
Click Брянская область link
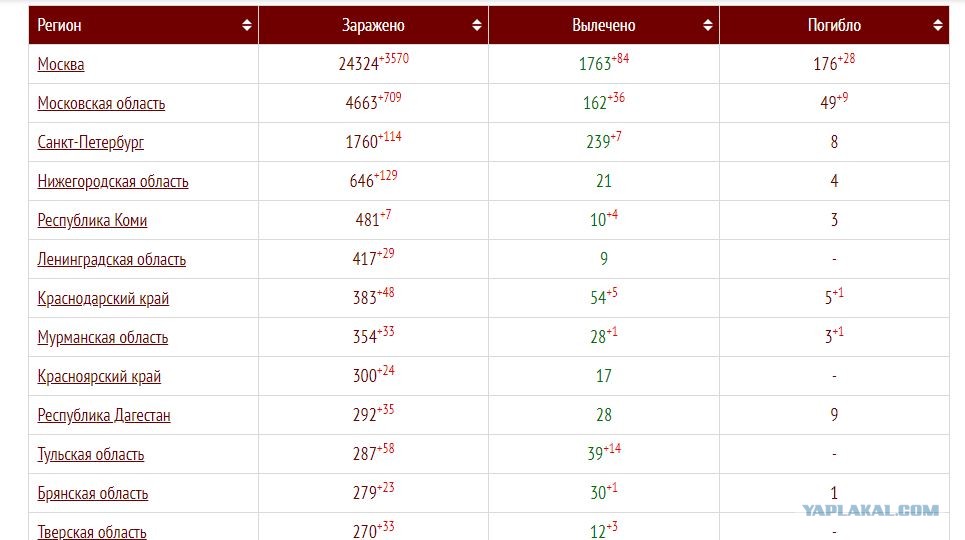pyautogui.click(x=93, y=494)
